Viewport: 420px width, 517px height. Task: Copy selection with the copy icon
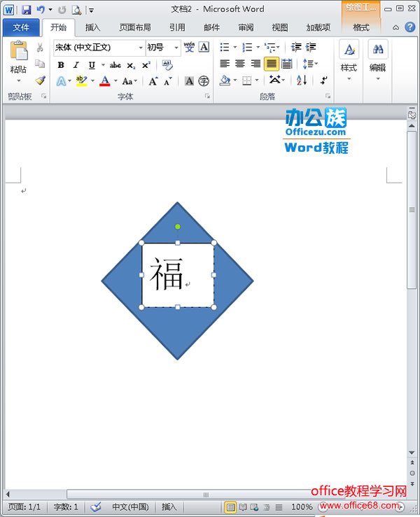[40, 63]
